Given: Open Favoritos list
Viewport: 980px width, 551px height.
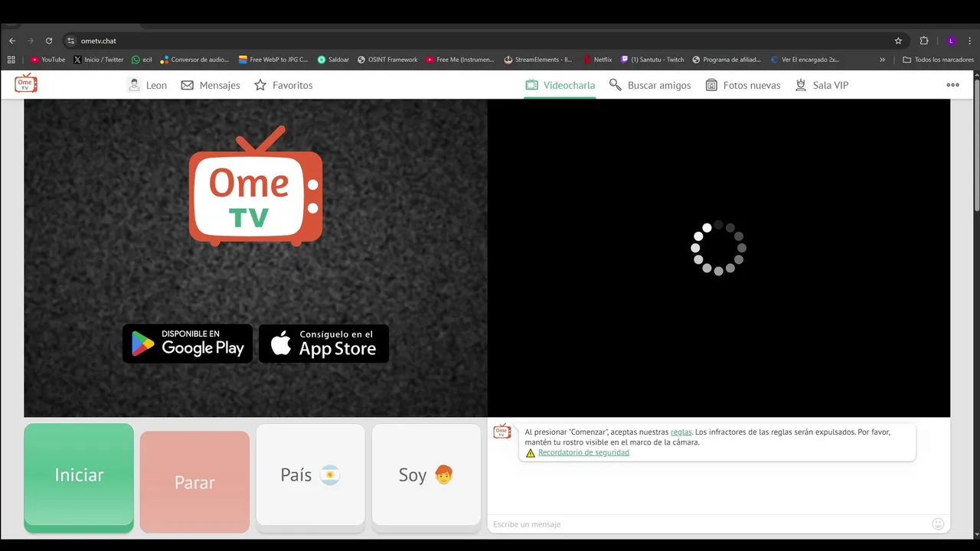Looking at the screenshot, I should pos(283,85).
